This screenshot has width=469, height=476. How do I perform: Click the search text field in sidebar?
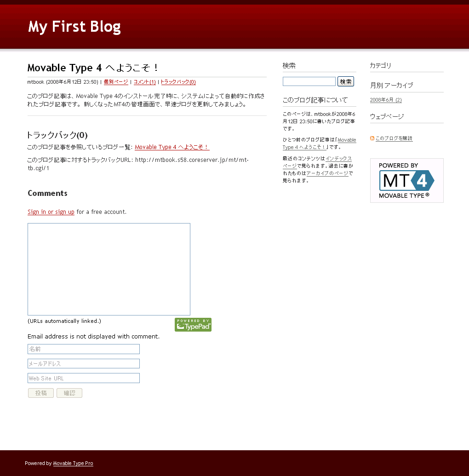coord(309,81)
